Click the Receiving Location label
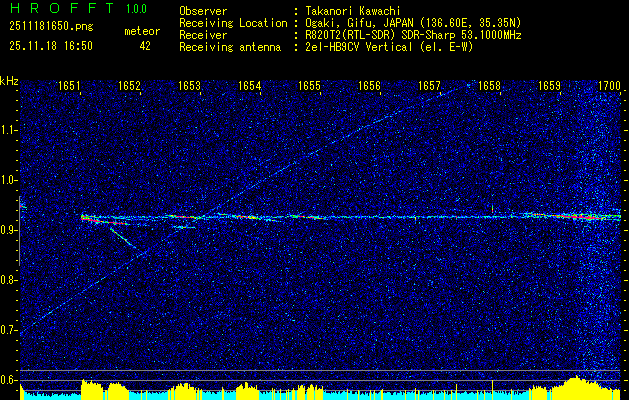Image resolution: width=629 pixels, height=400 pixels. (x=233, y=23)
